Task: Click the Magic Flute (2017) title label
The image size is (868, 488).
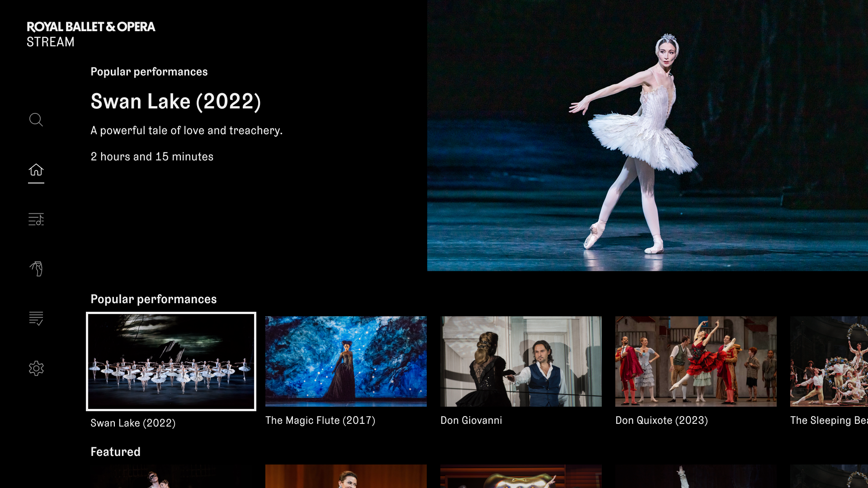Action: click(x=320, y=420)
